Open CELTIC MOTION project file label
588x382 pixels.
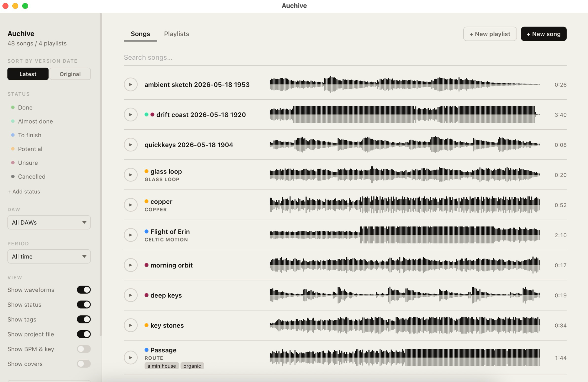tap(166, 240)
